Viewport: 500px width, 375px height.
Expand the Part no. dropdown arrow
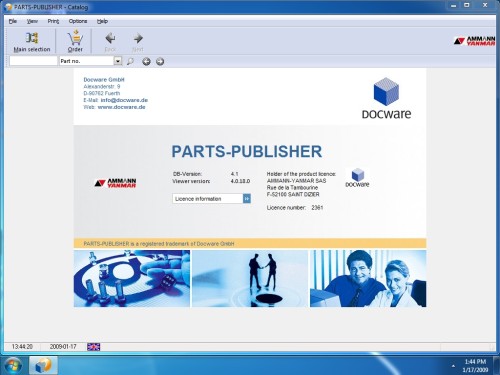[x=118, y=61]
